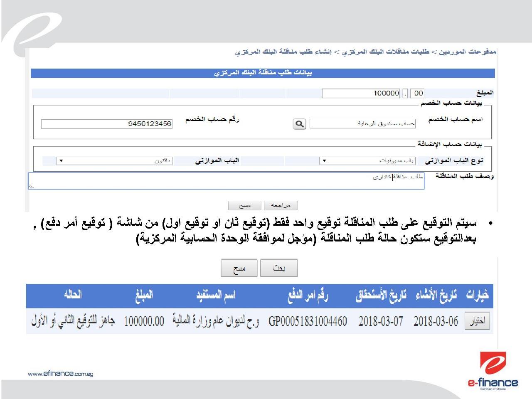Screen dimensions: 532x399
Task: Click the debit account name field
Action: click(x=362, y=124)
